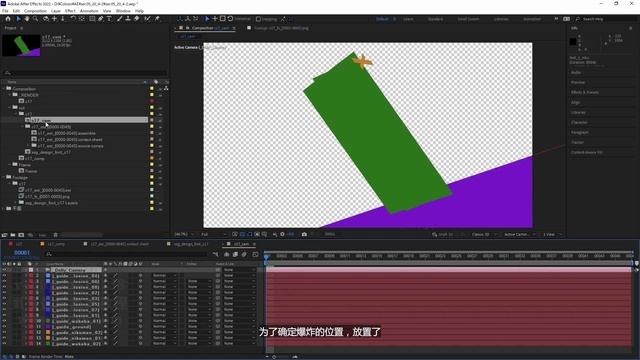The width and height of the screenshot is (640, 360).
Task: Open the Composition menu
Action: click(35, 11)
